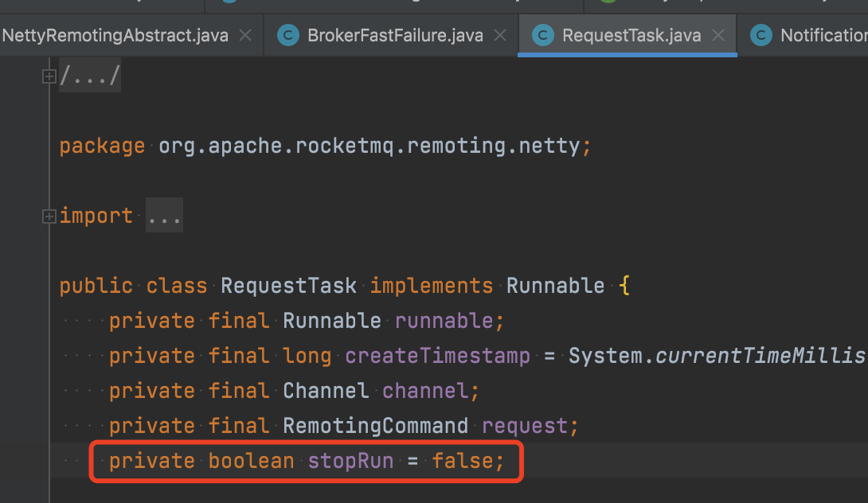Close the BrokerFastFailure.java tab
Screen dimensions: 868x503
pyautogui.click(x=499, y=35)
